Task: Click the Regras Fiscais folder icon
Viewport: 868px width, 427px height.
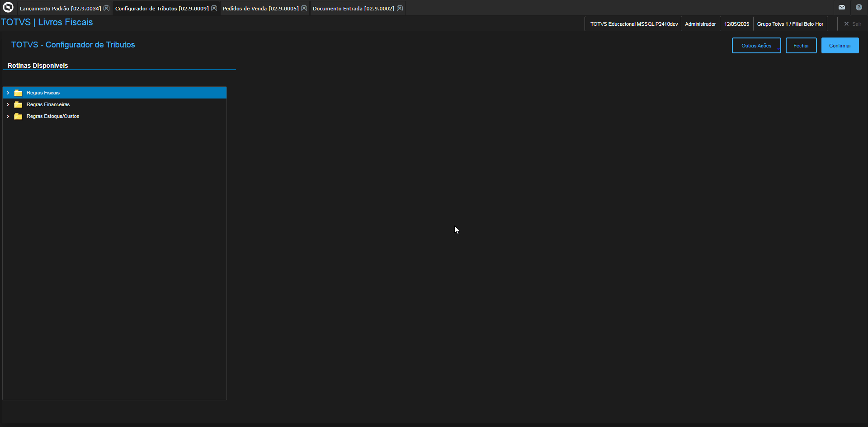Action: point(18,93)
